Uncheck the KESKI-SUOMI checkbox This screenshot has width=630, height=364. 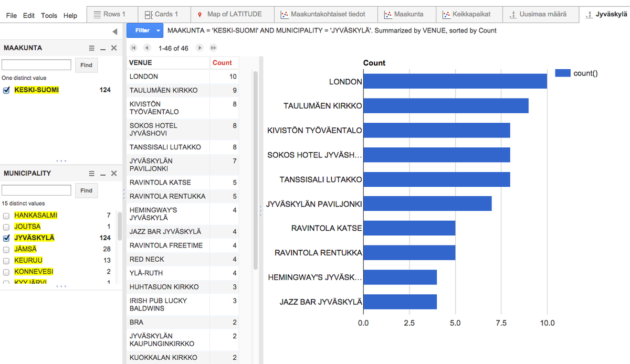(x=6, y=90)
